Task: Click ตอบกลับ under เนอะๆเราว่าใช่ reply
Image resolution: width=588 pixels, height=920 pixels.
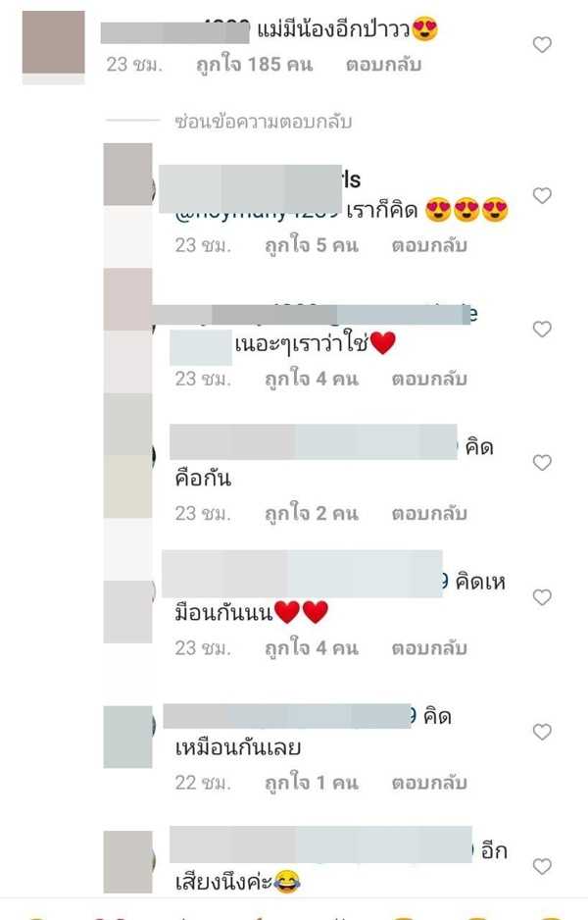Action: (x=429, y=379)
